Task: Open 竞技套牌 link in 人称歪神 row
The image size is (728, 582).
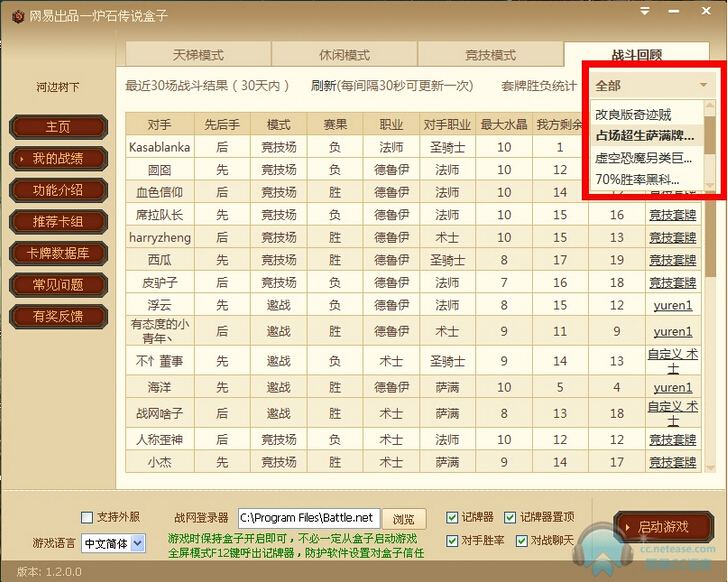Action: [672, 439]
